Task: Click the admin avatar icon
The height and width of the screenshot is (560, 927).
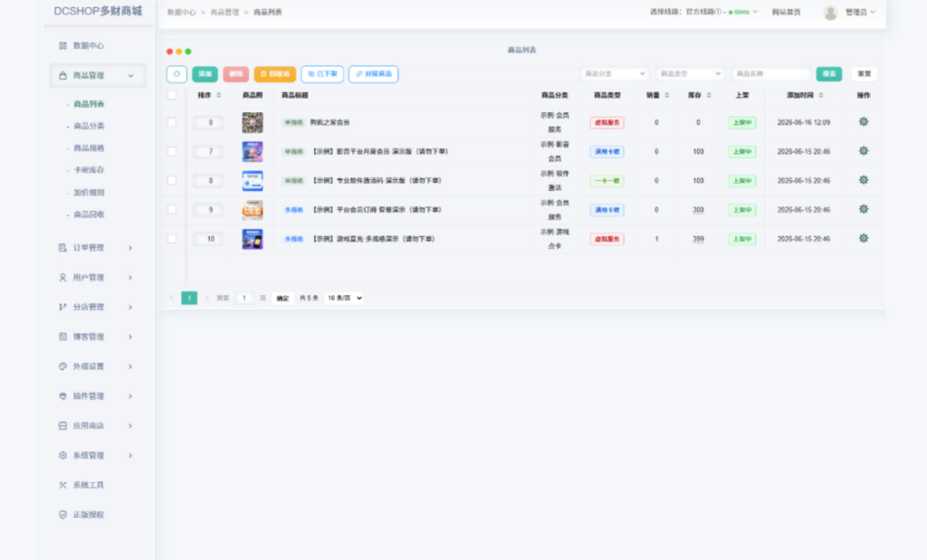Action: pos(831,13)
